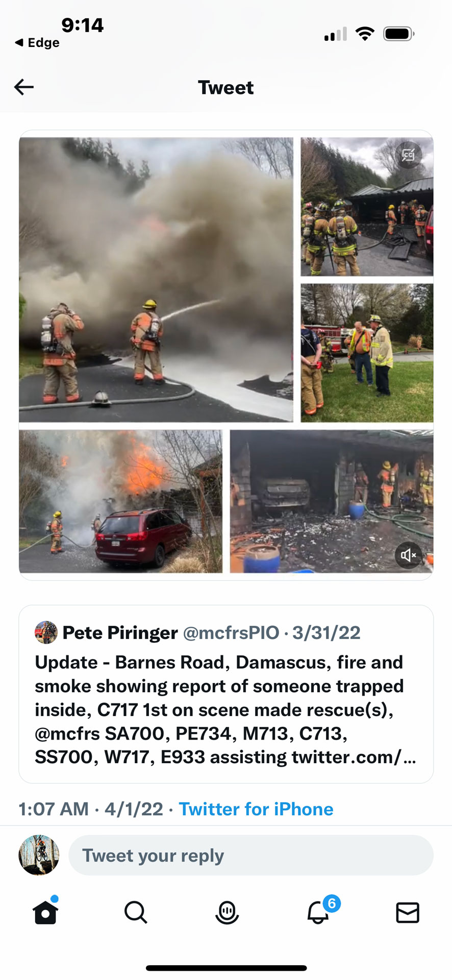Open the Search tab
The width and height of the screenshot is (452, 980).
(136, 912)
